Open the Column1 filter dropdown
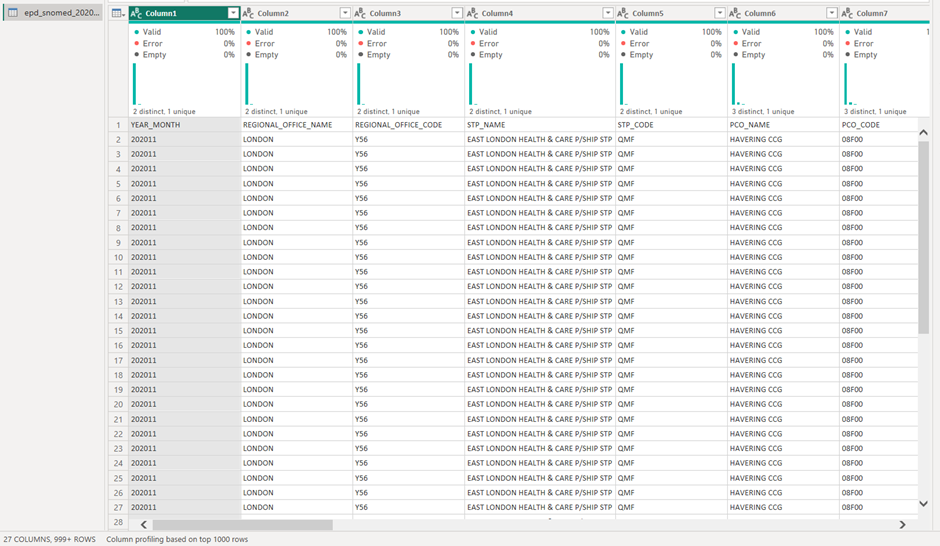The image size is (940, 546). tap(233, 13)
